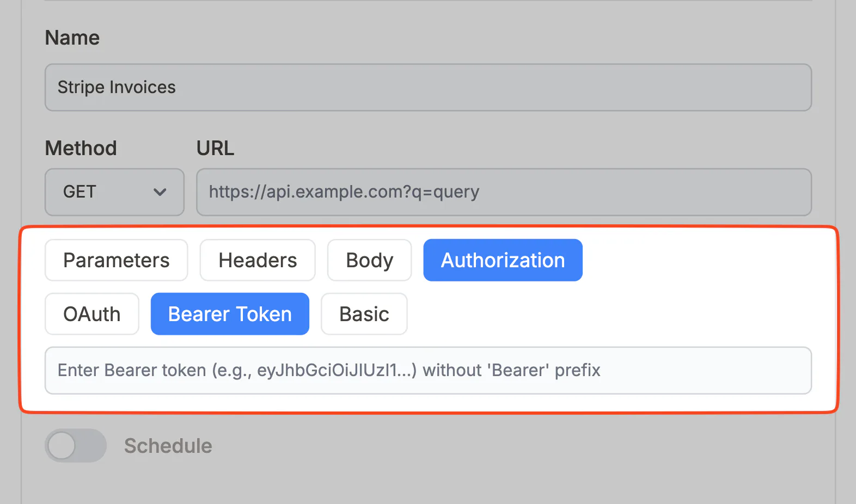Choose OAuth as the authorization type

coord(92,314)
